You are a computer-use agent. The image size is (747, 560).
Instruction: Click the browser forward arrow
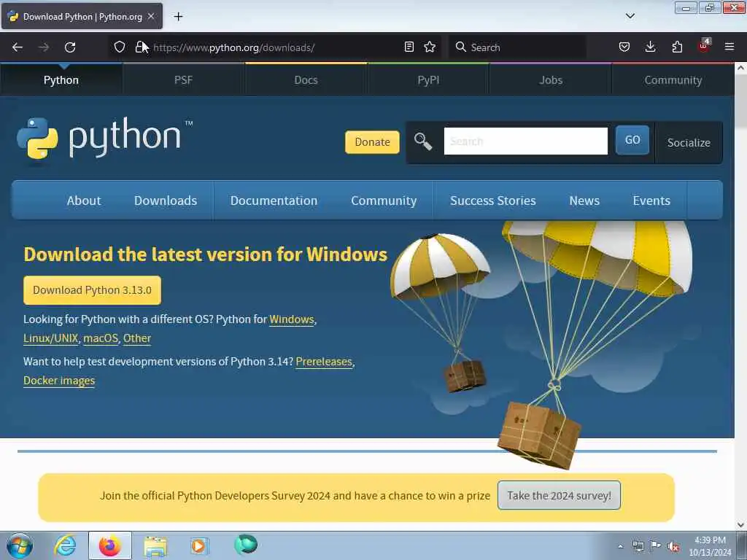click(44, 47)
